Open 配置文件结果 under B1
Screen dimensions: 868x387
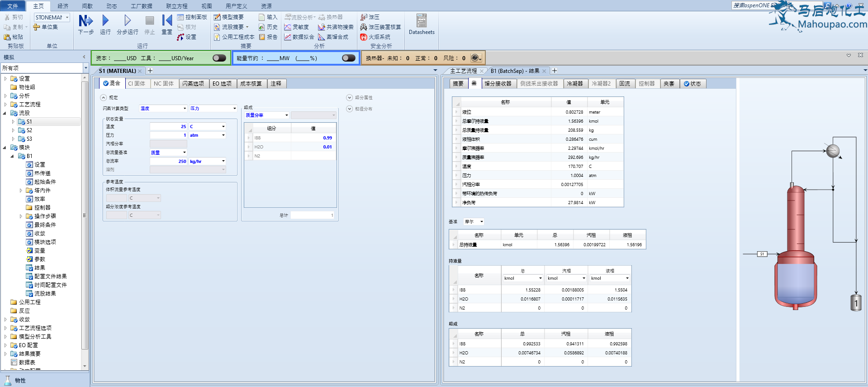[x=51, y=277]
